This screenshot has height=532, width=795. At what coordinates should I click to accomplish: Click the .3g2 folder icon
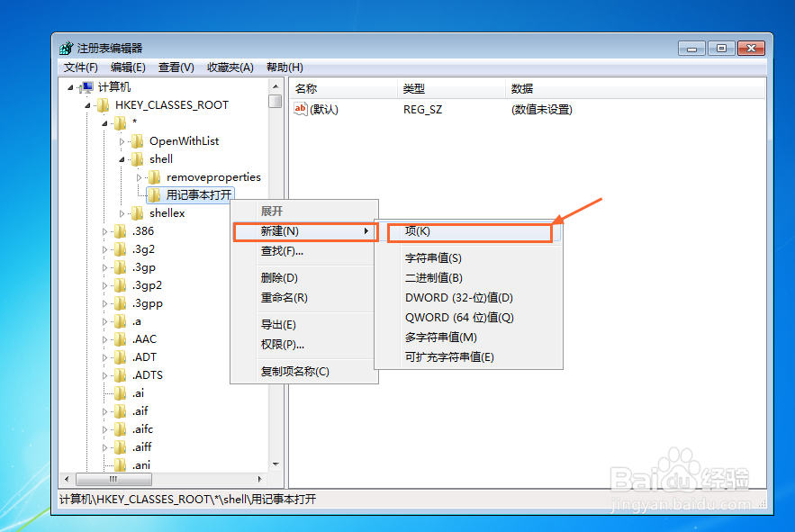(x=120, y=249)
